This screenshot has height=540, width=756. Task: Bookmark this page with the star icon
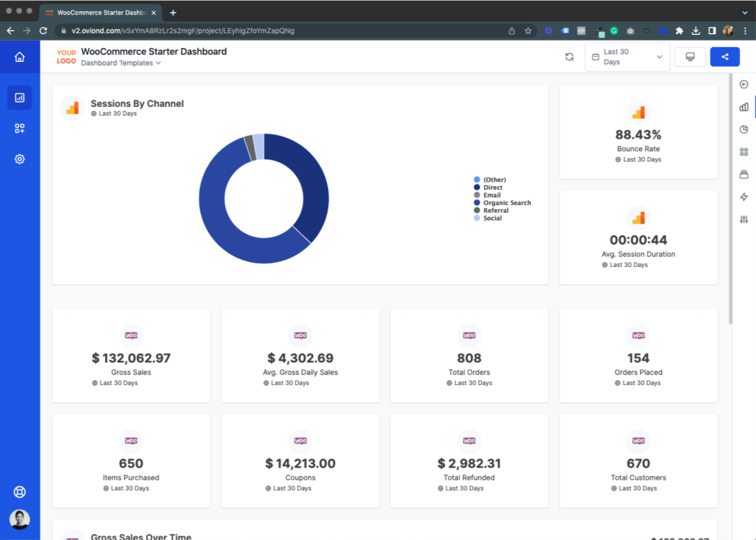click(x=528, y=31)
